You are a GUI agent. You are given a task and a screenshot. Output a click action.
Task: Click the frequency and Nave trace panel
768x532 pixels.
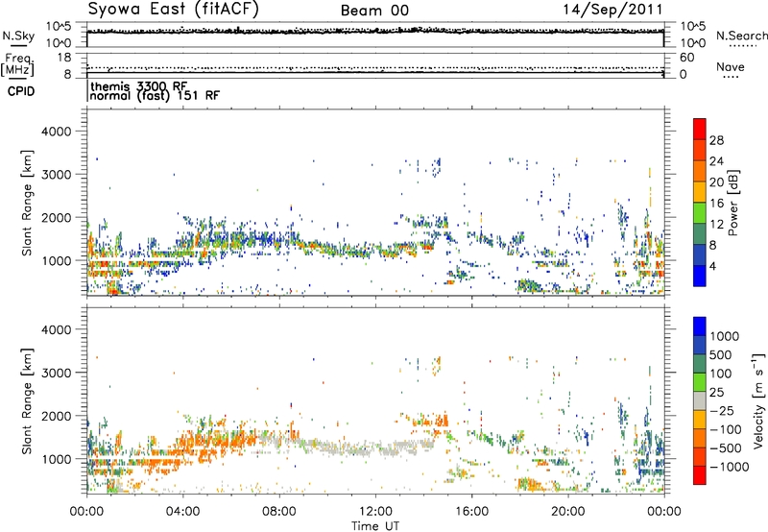point(375,65)
